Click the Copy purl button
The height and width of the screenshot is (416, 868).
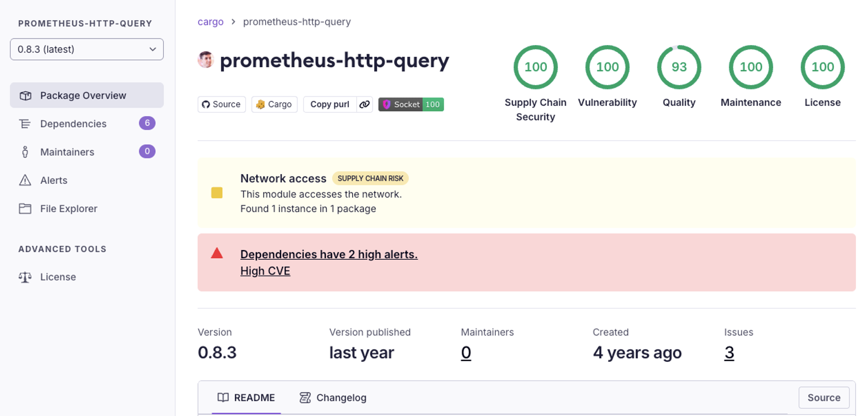point(330,104)
